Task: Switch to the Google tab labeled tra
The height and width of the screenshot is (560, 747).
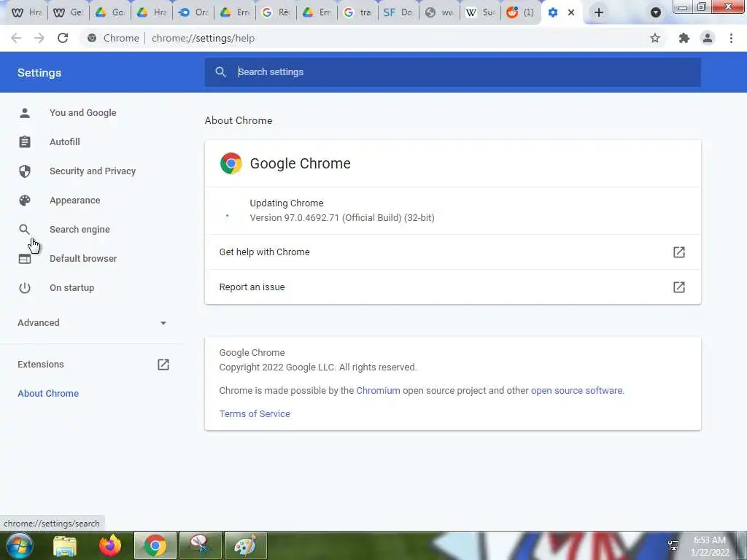Action: [x=357, y=12]
